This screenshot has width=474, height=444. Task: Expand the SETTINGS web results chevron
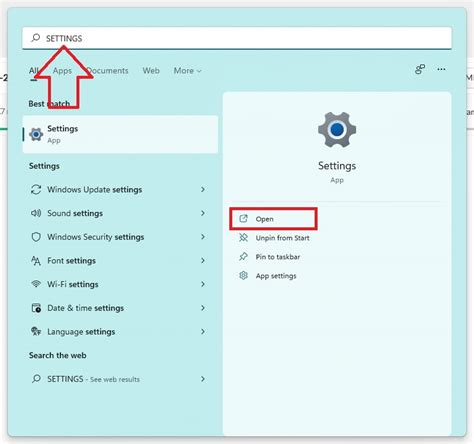(203, 379)
